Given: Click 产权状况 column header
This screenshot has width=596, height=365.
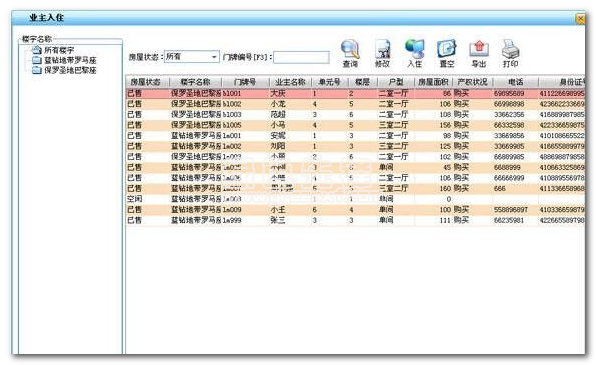Looking at the screenshot, I should [472, 82].
